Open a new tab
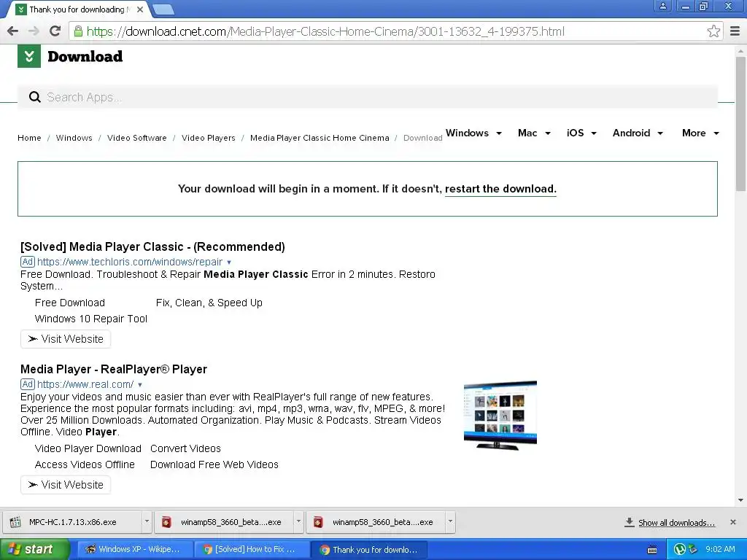 click(164, 9)
